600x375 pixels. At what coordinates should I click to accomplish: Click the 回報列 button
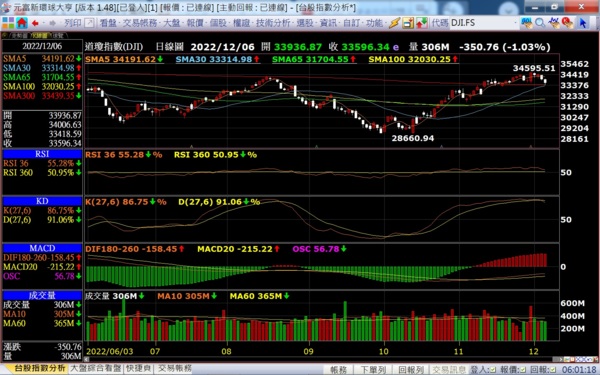411,370
